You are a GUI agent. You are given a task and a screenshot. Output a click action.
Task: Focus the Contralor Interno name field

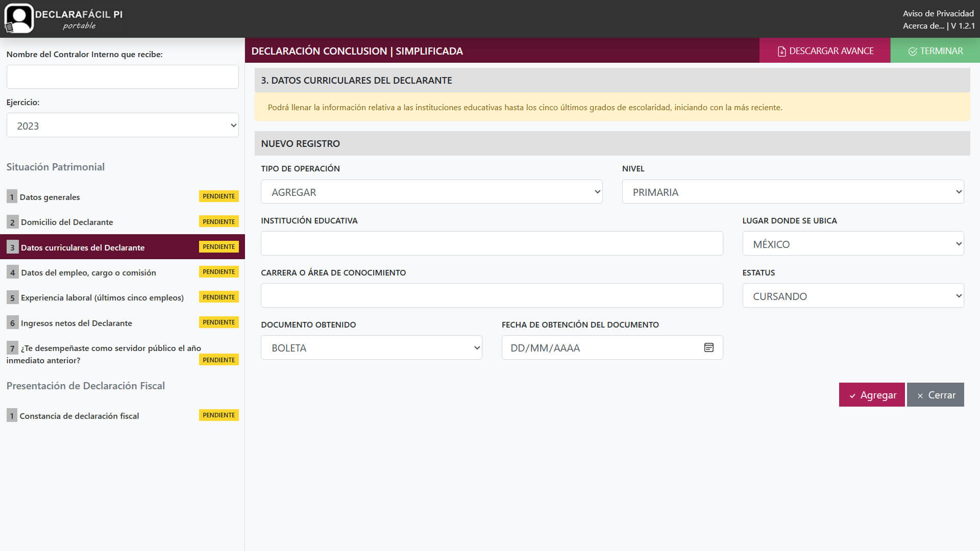tap(122, 77)
